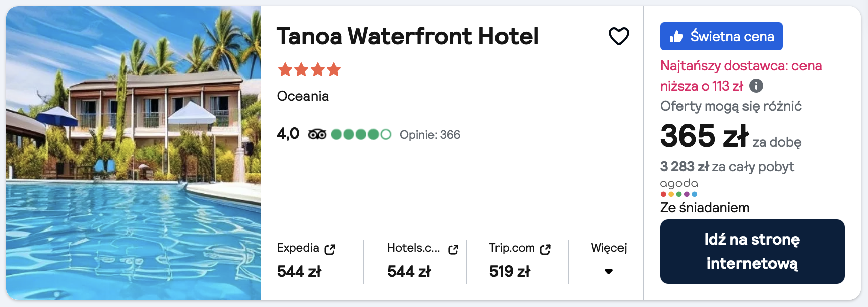
Task: Open the hotel pool photo thumbnail
Action: point(134,153)
